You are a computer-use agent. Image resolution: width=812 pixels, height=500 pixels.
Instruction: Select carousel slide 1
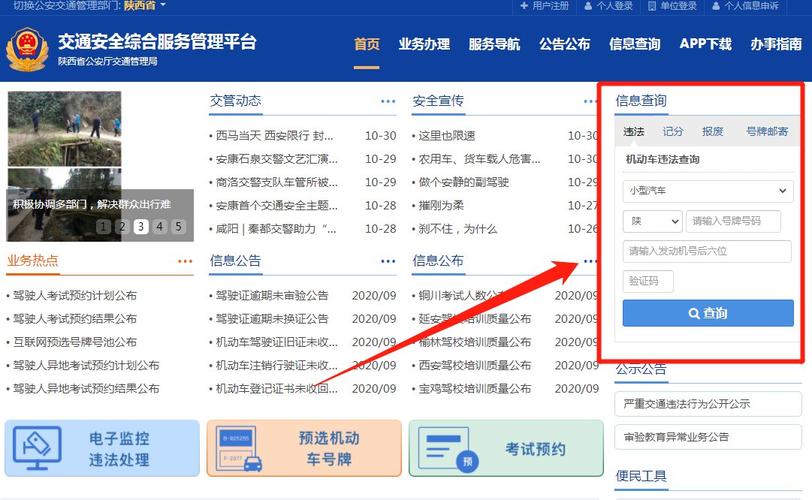click(103, 227)
